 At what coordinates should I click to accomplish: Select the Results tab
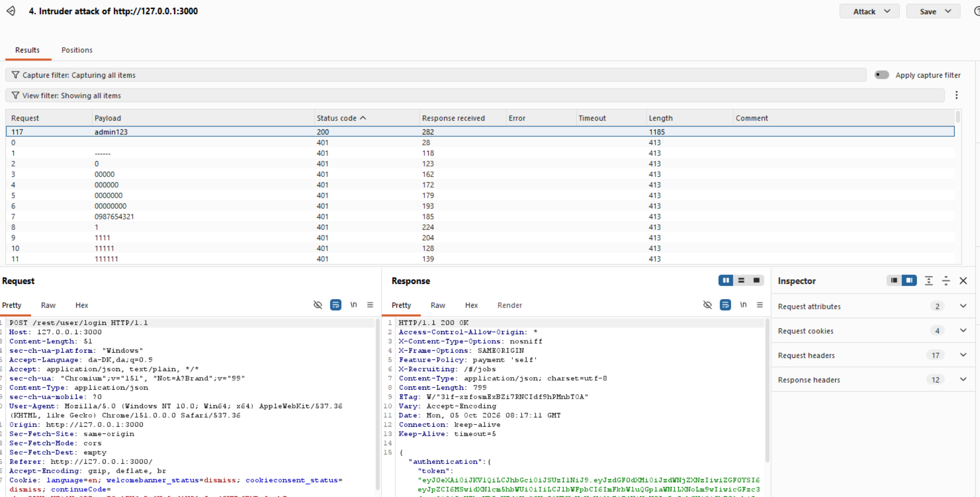click(x=28, y=50)
